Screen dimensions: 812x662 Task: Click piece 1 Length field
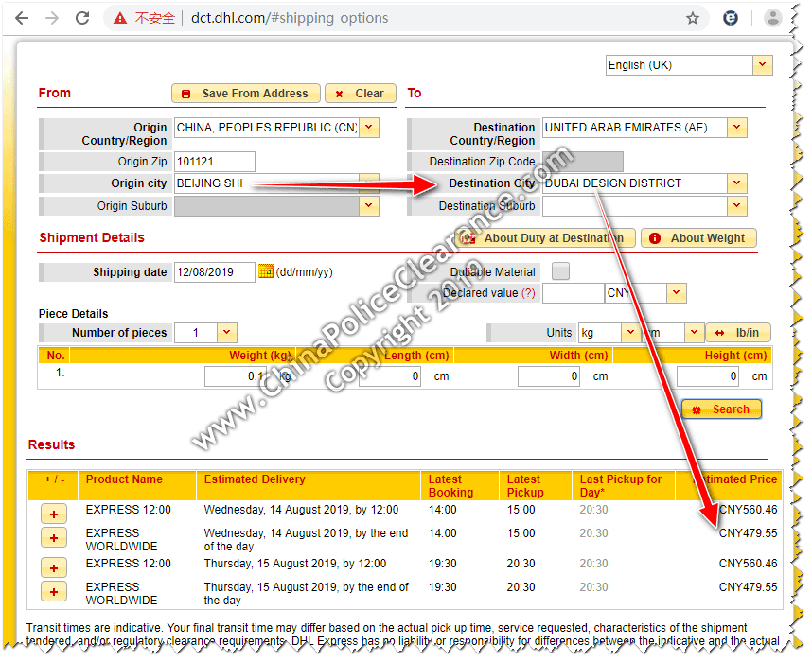pos(389,376)
